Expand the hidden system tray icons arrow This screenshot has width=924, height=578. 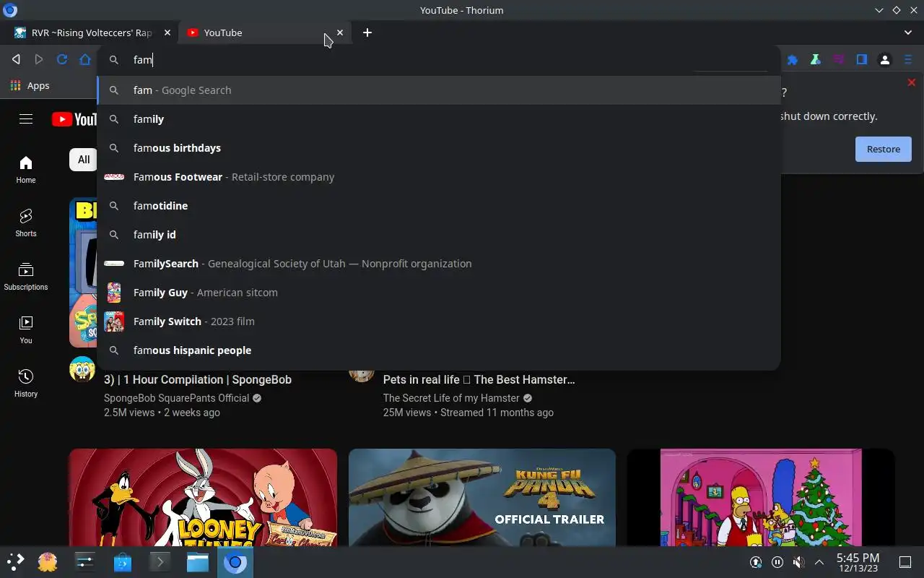pos(819,562)
